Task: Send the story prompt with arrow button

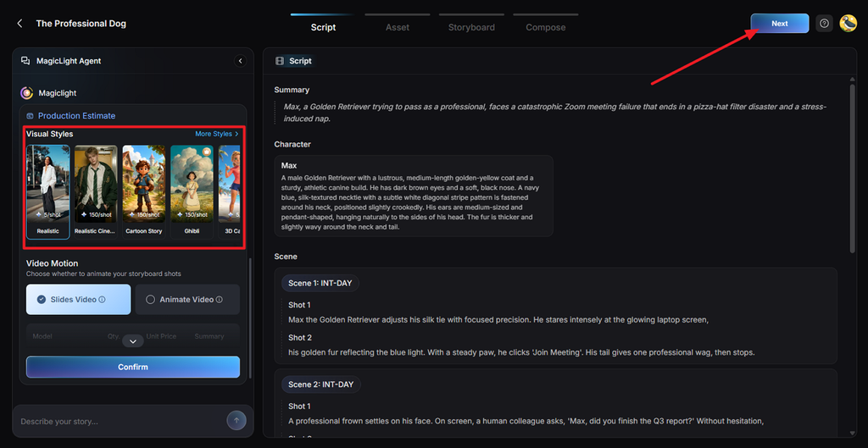Action: pos(236,421)
